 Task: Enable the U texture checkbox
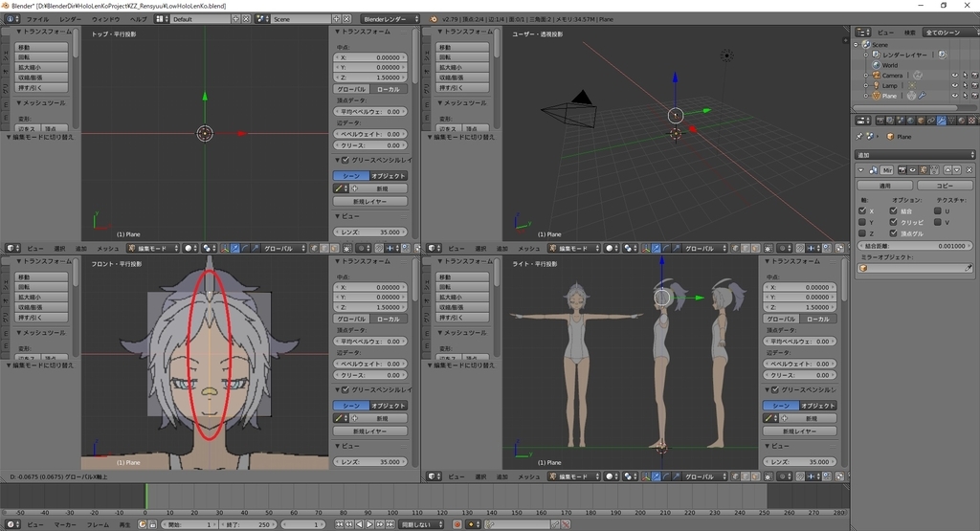pos(938,211)
